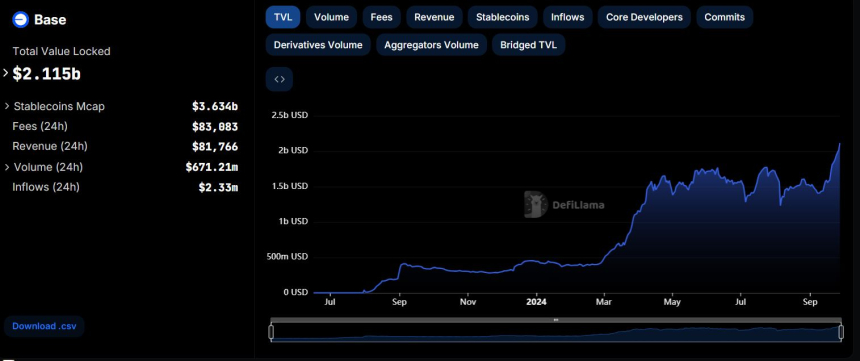Select the TVL chart tab
The image size is (860, 361).
pos(283,17)
